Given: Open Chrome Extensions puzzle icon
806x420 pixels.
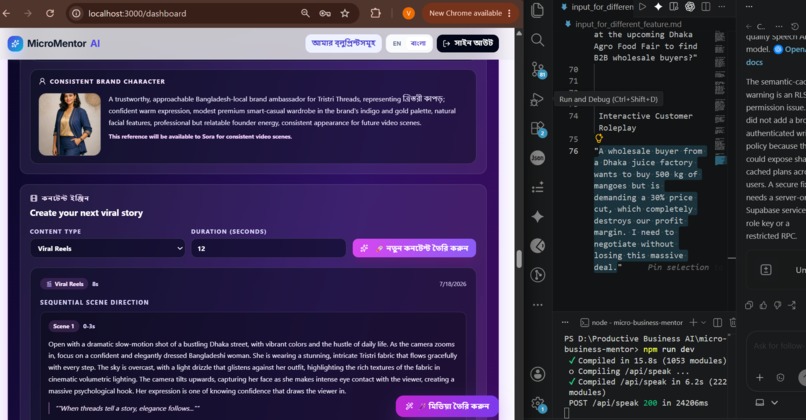Looking at the screenshot, I should 376,13.
